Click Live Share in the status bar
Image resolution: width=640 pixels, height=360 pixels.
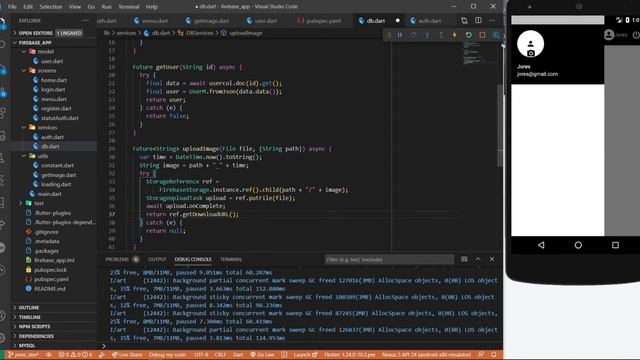tap(127, 355)
